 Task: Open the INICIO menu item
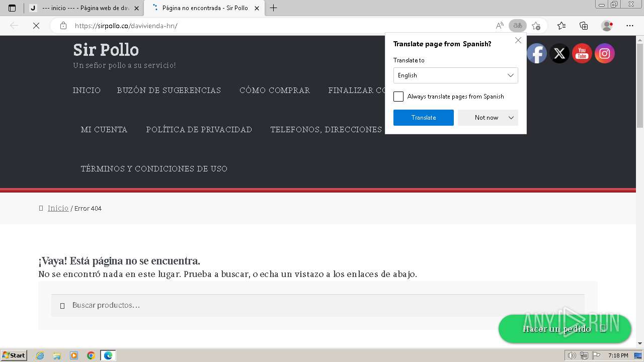87,90
